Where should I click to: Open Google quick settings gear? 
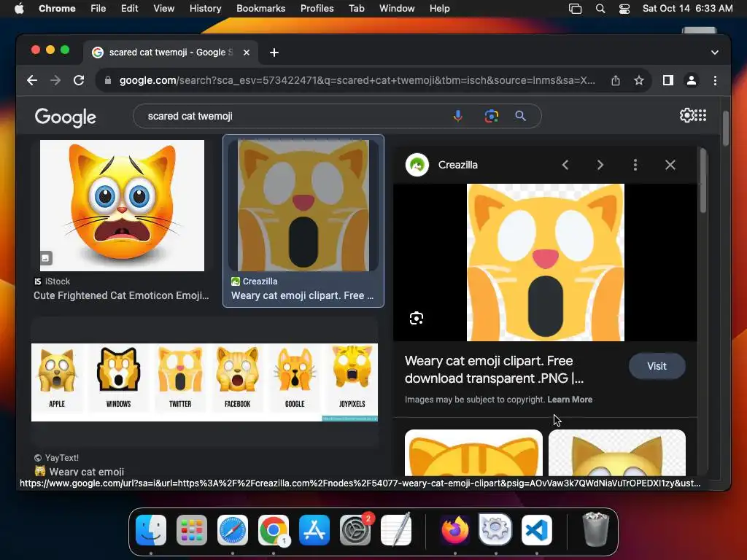(x=686, y=115)
